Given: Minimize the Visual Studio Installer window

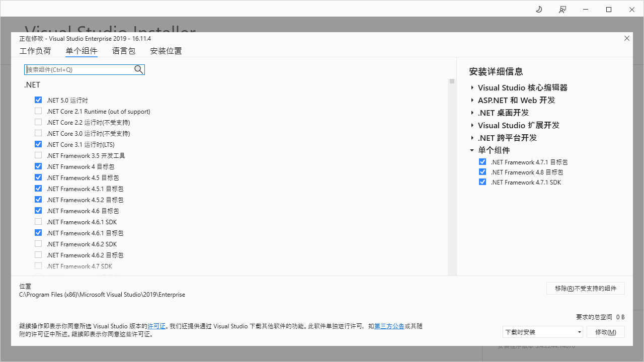Looking at the screenshot, I should point(586,9).
